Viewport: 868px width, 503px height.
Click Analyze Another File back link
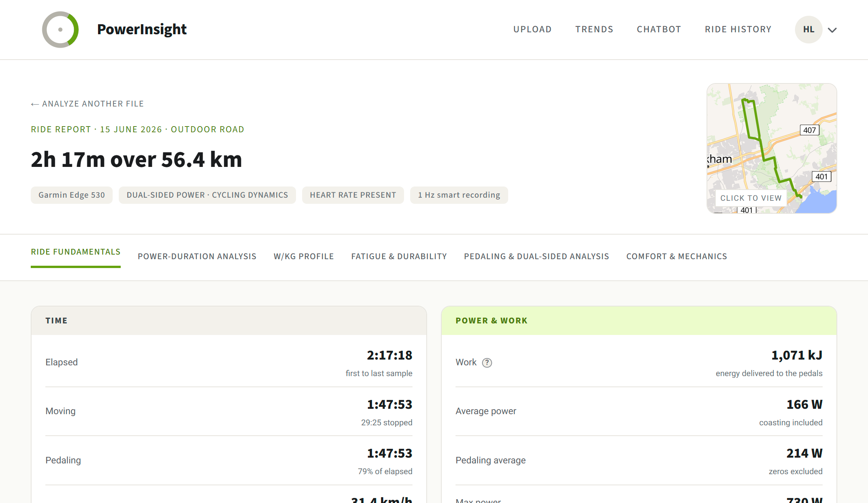87,104
